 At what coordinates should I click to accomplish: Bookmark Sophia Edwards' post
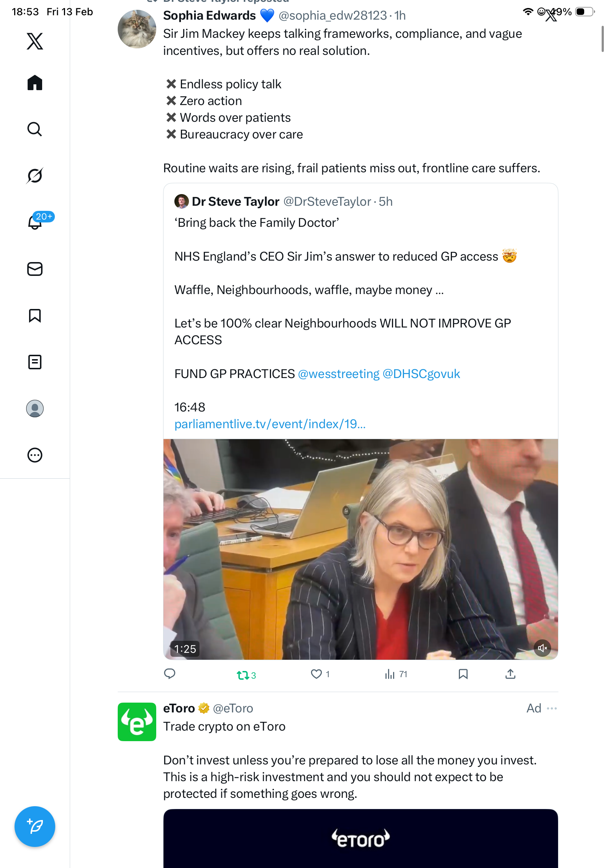coord(463,674)
